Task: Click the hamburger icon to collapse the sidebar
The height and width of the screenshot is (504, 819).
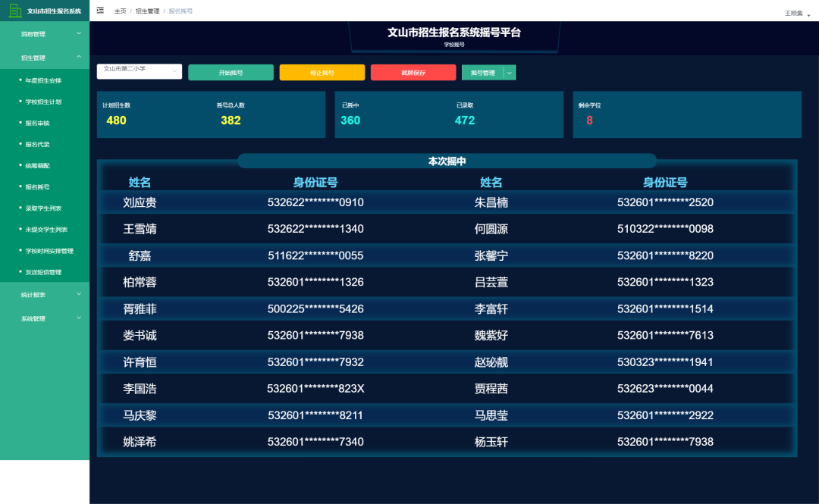Action: (99, 11)
